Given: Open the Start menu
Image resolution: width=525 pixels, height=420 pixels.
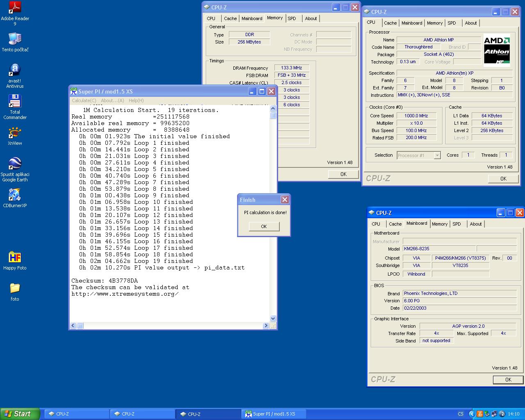Looking at the screenshot, I should [20, 414].
